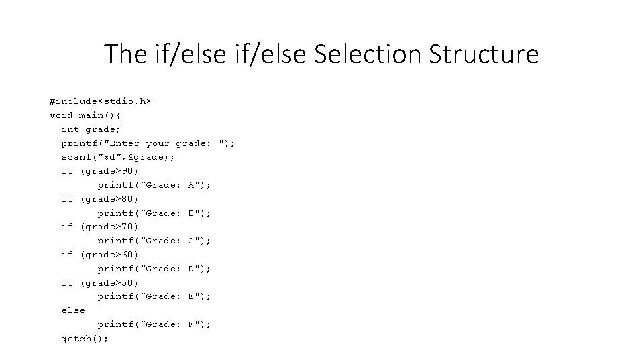Select the scanf("%d",&grade); line

[117, 157]
